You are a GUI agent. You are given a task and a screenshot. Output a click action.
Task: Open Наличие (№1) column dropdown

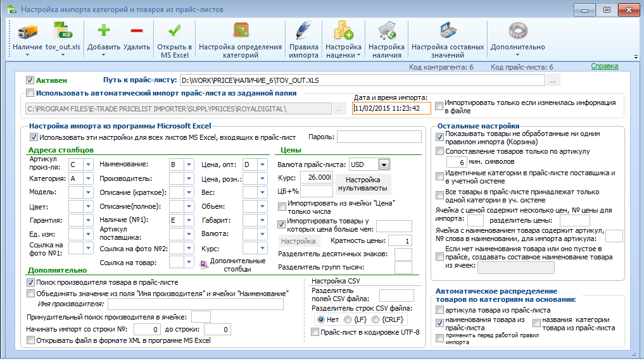point(189,220)
